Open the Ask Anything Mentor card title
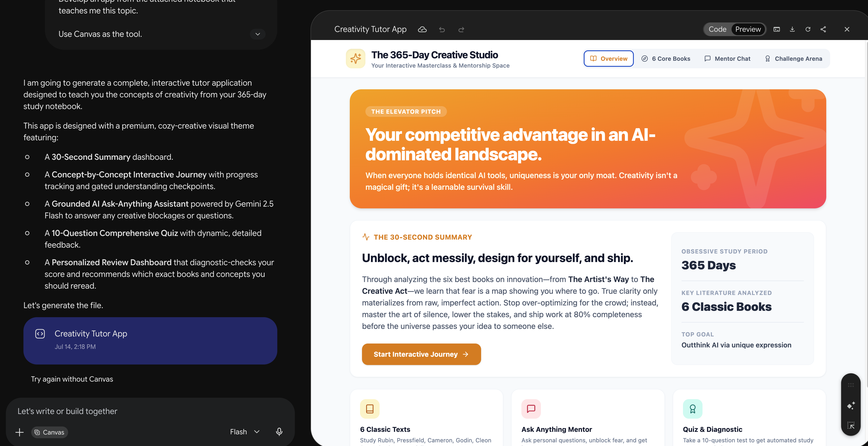868x446 pixels. pyautogui.click(x=556, y=429)
